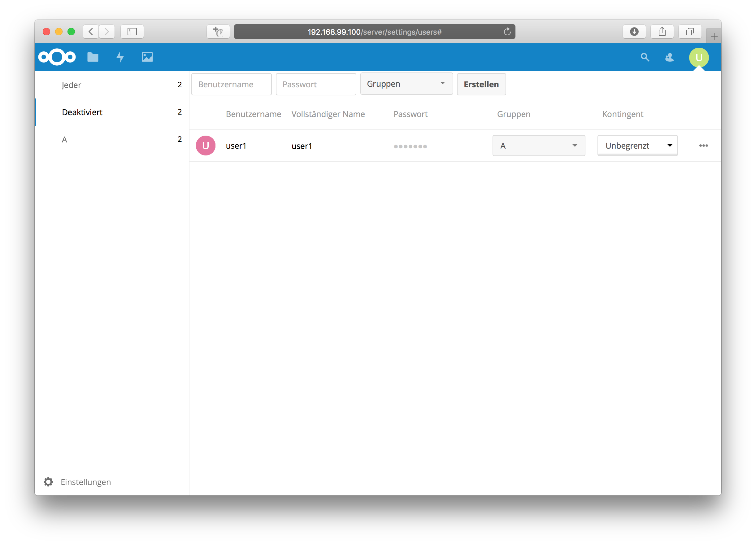Click the red close window button
756x545 pixels.
pos(46,32)
